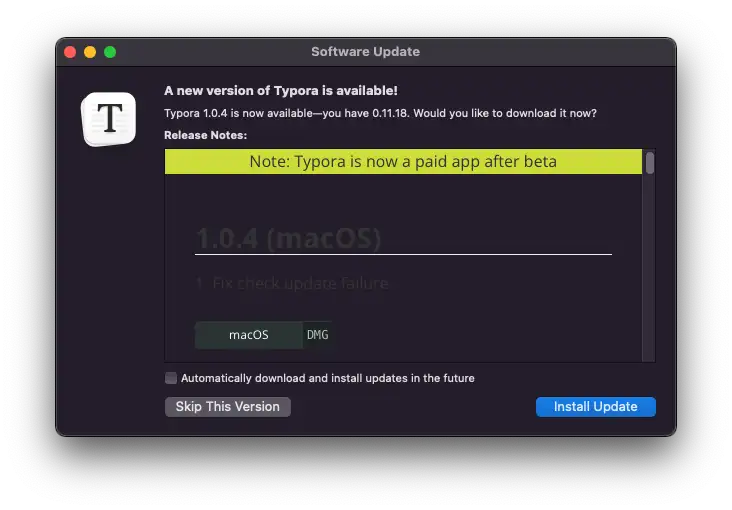The image size is (732, 510).
Task: Click the Fix check update failure note
Action: [300, 283]
